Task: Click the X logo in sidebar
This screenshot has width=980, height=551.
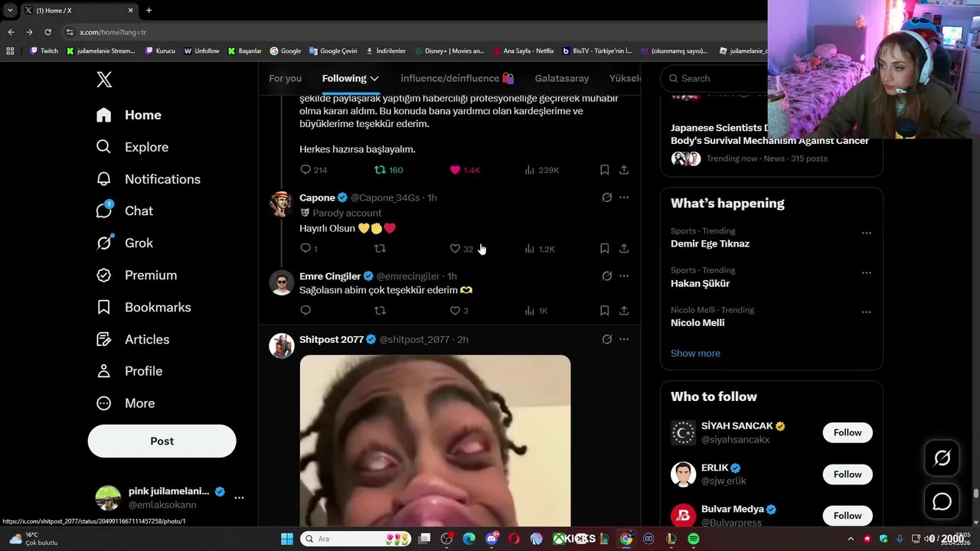Action: click(104, 80)
